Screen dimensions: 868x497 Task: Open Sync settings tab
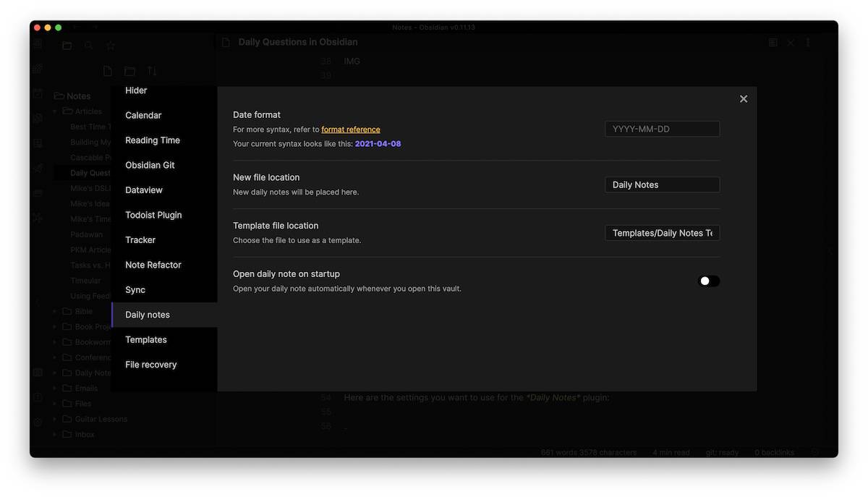[164, 290]
